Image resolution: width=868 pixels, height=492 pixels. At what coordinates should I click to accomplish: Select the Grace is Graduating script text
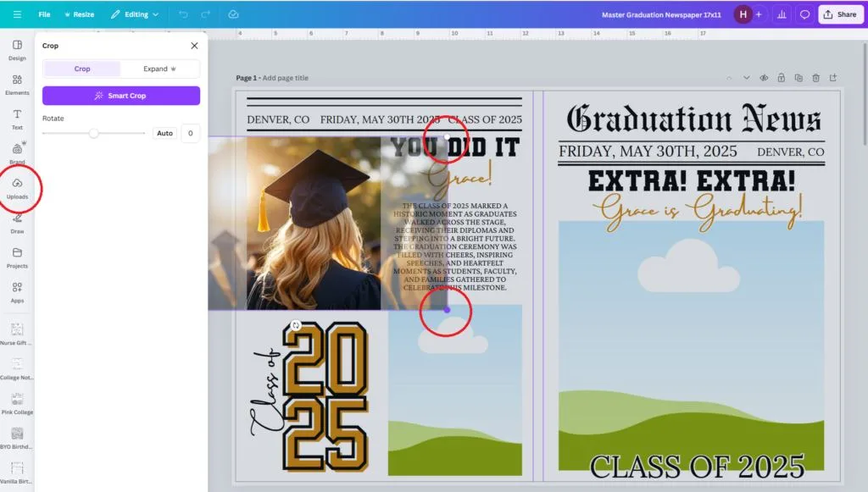click(697, 211)
